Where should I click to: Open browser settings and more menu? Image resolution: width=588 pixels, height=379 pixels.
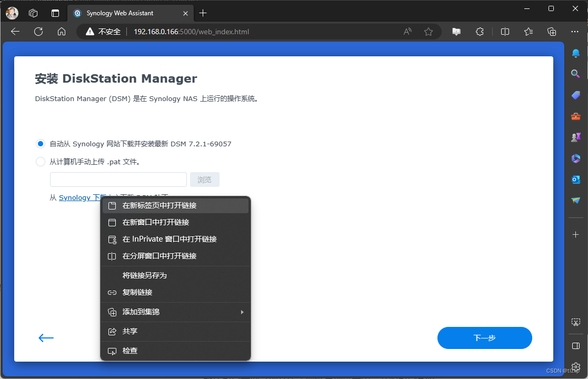click(575, 32)
